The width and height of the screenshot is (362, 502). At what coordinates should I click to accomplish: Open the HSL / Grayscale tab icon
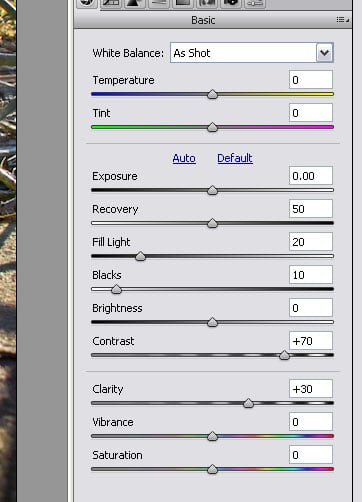[159, 3]
